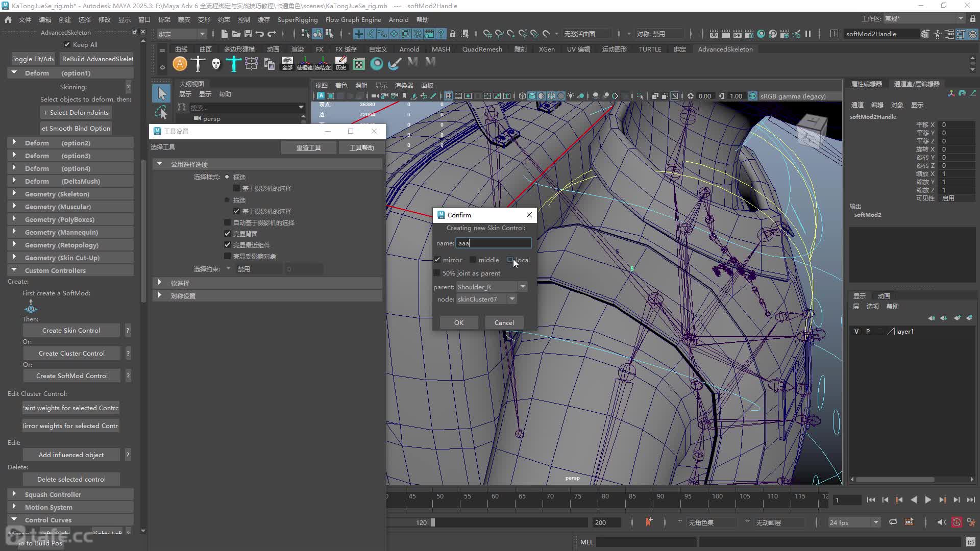Click the AdvancedSkeleton orange A shelf icon
This screenshot has height=551, width=980.
click(x=180, y=64)
